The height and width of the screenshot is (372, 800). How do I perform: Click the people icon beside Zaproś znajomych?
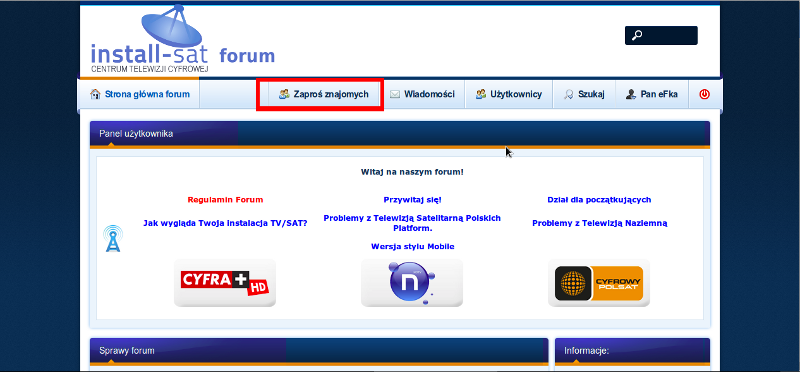tap(284, 94)
